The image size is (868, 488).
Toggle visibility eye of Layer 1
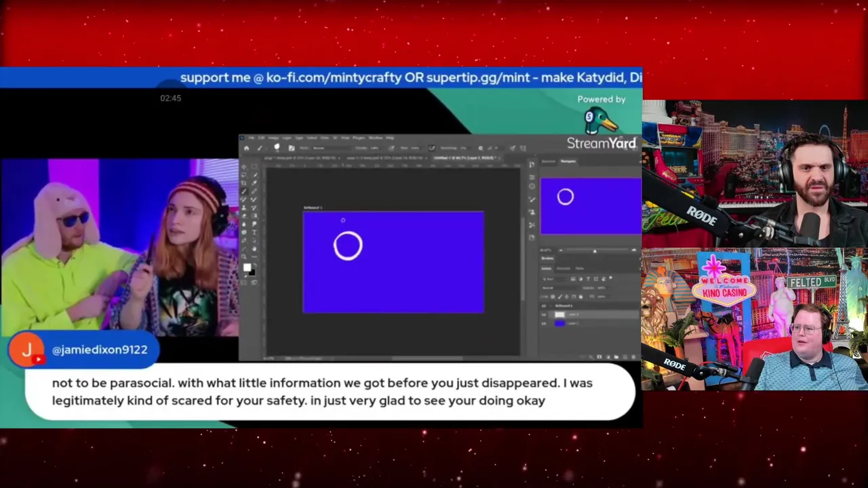pos(544,323)
